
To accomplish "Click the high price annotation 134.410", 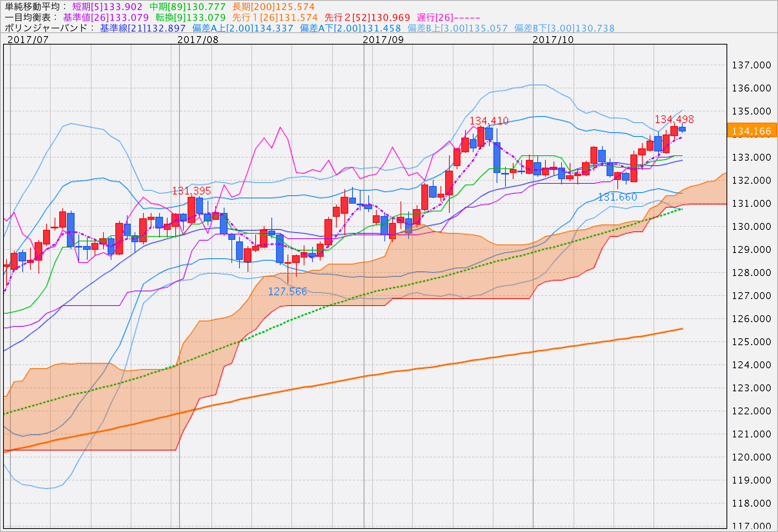I will tap(489, 121).
